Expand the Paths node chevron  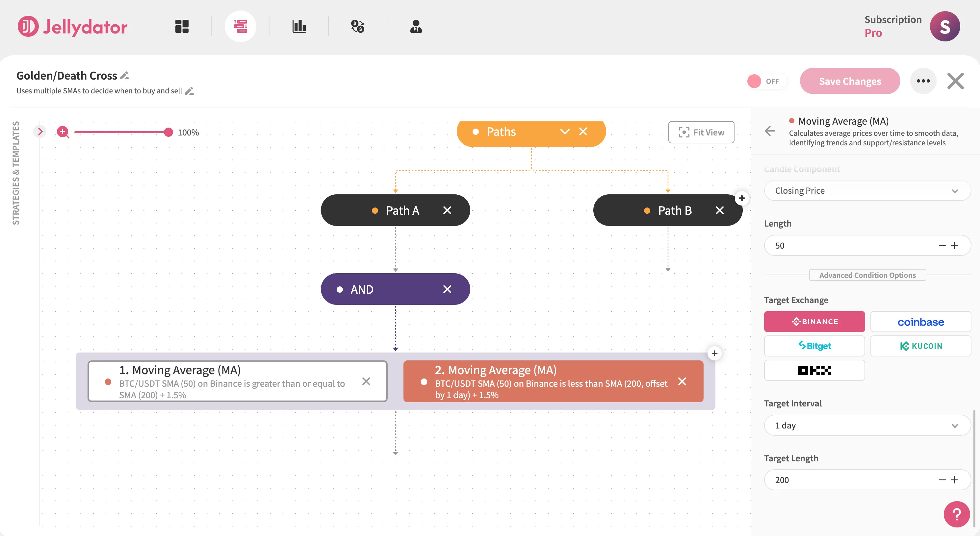point(565,132)
